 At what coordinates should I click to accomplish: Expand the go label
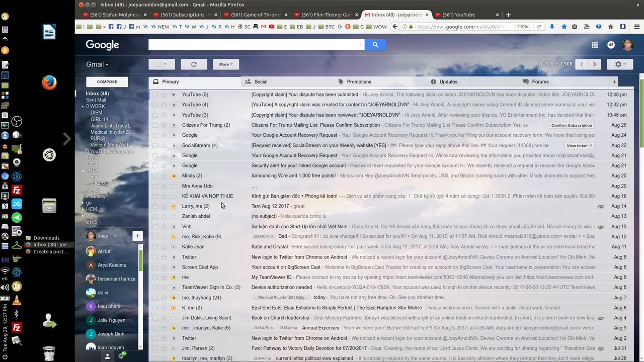point(83,203)
